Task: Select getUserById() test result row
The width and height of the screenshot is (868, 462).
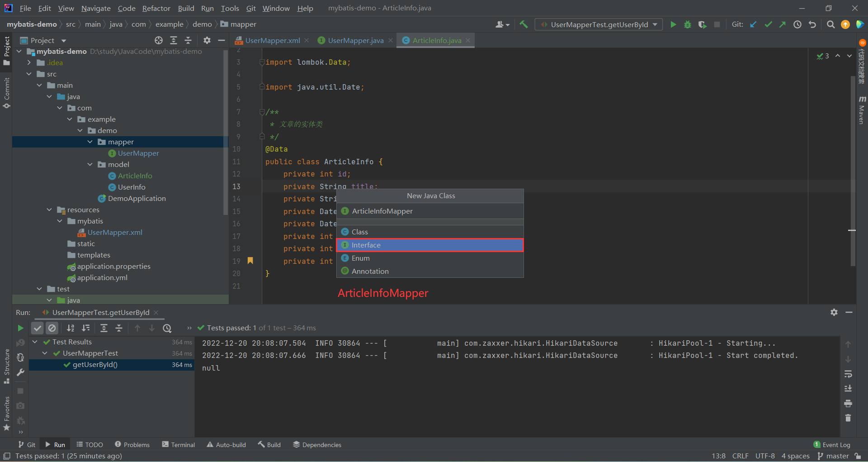Action: click(111, 365)
